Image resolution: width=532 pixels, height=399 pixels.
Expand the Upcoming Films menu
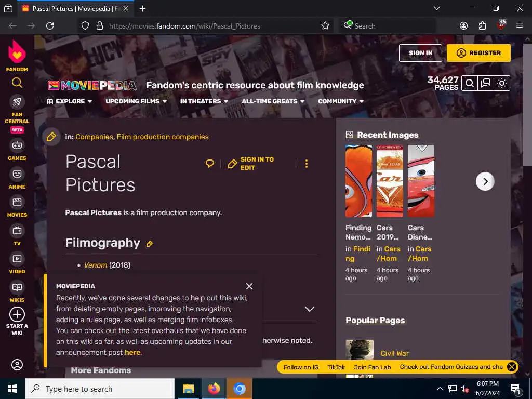(x=136, y=101)
